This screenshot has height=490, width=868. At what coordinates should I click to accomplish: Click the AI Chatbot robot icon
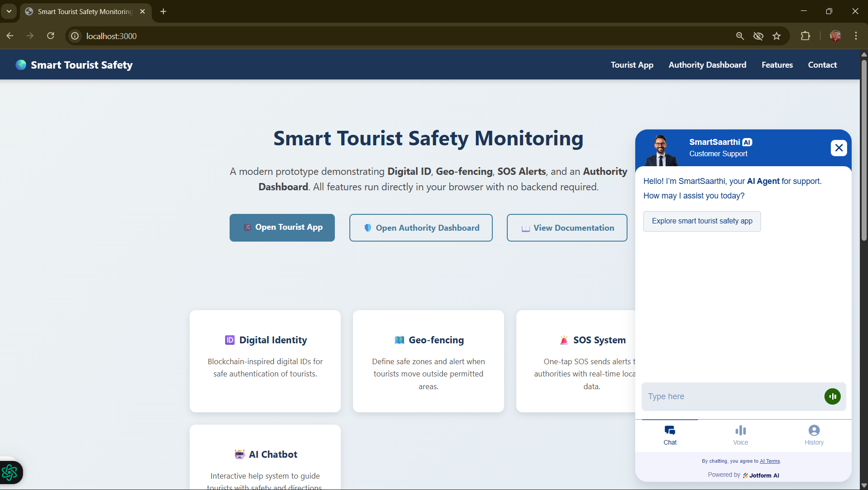pyautogui.click(x=240, y=455)
